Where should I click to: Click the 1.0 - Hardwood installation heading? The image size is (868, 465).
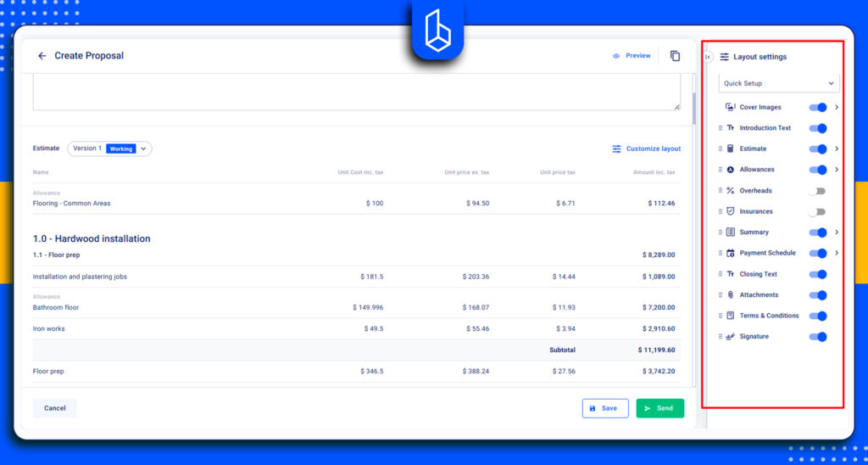click(92, 239)
